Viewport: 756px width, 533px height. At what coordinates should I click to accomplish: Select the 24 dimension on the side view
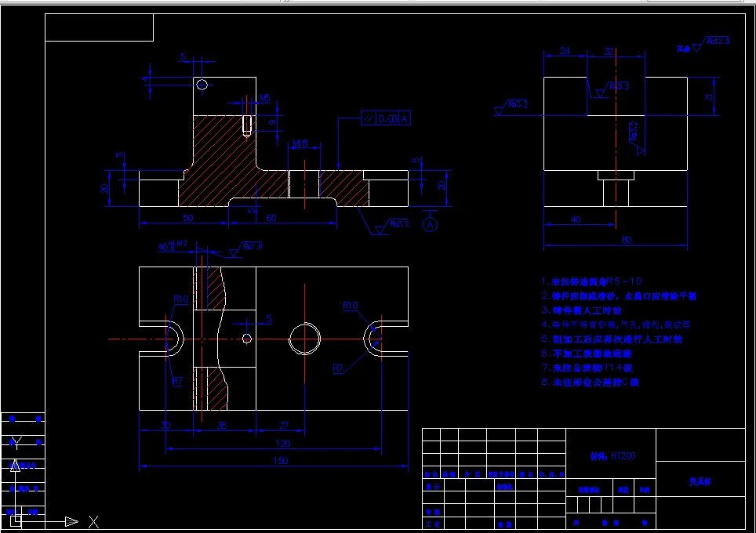point(565,51)
